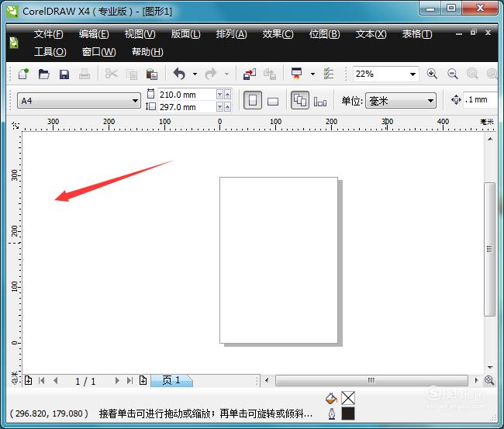504x429 pixels.
Task: Click the add page icon before 页 1 tab
Action: [143, 381]
